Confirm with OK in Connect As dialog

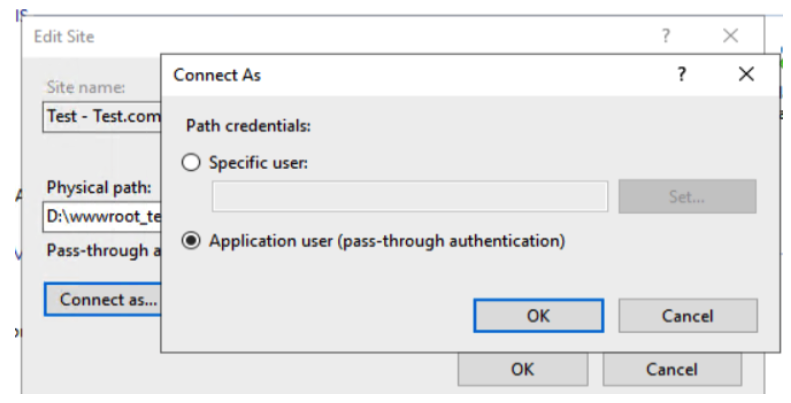[x=537, y=316]
